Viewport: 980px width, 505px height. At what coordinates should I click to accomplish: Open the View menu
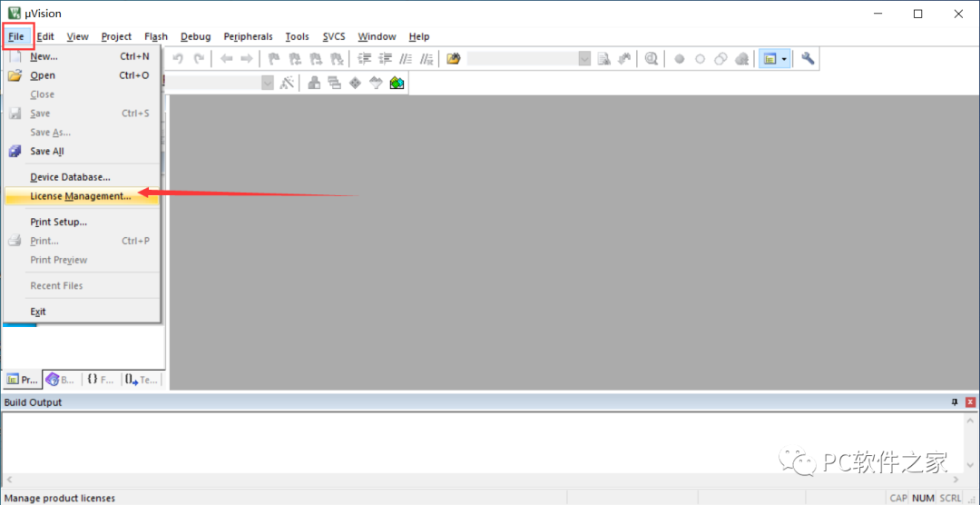pyautogui.click(x=78, y=36)
